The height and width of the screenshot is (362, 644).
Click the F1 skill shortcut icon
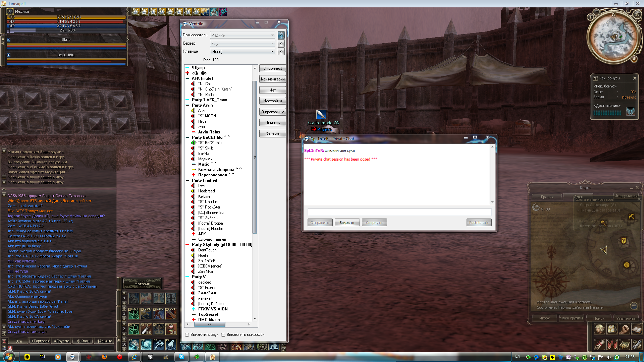tap(134, 344)
